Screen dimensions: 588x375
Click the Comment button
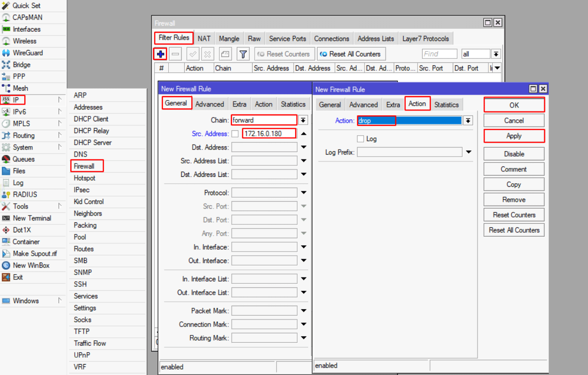point(514,169)
